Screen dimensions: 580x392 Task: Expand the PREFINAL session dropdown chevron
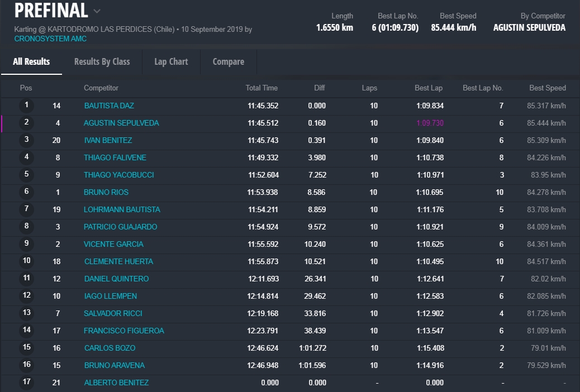[x=97, y=11]
